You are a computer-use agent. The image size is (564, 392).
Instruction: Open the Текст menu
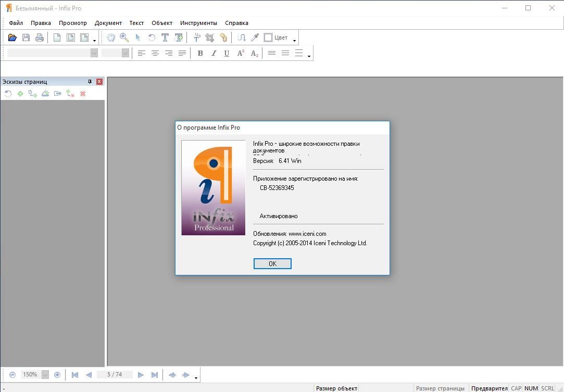coord(136,23)
